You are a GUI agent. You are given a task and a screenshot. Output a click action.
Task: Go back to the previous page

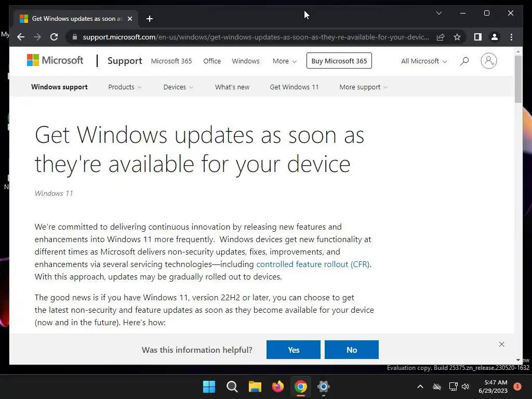(21, 37)
